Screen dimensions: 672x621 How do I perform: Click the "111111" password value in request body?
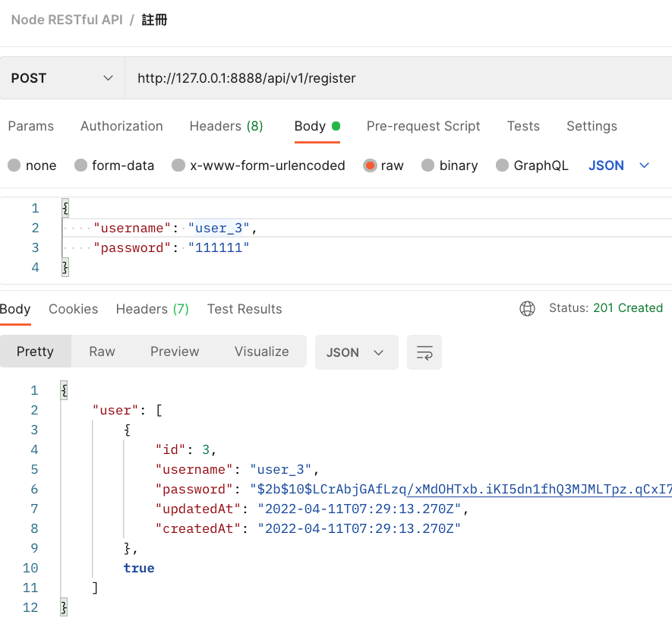coord(219,247)
